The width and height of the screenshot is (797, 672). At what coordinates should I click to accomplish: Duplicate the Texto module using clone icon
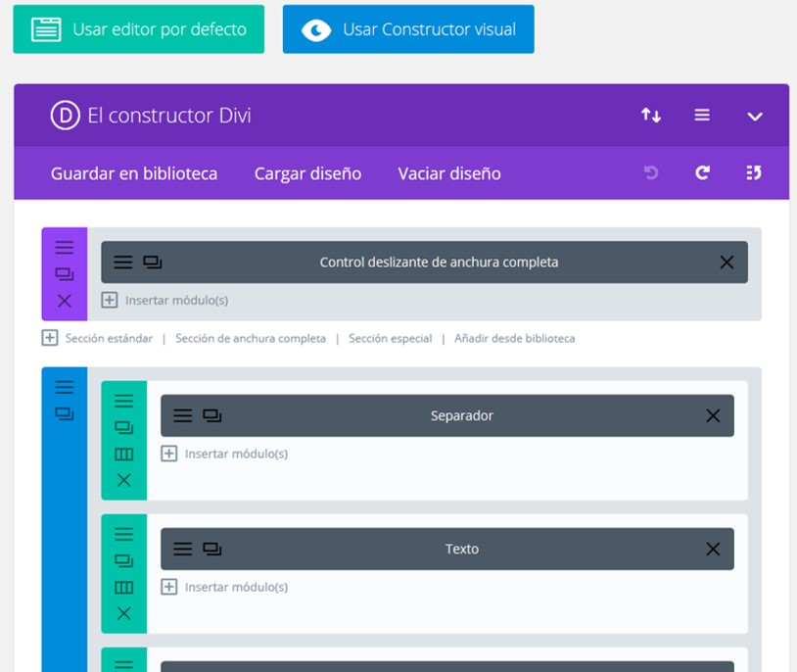pyautogui.click(x=211, y=550)
